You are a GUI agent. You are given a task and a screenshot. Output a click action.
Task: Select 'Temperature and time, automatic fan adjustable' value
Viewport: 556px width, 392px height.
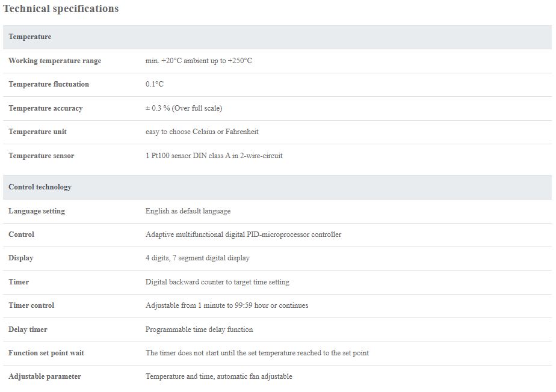(219, 376)
